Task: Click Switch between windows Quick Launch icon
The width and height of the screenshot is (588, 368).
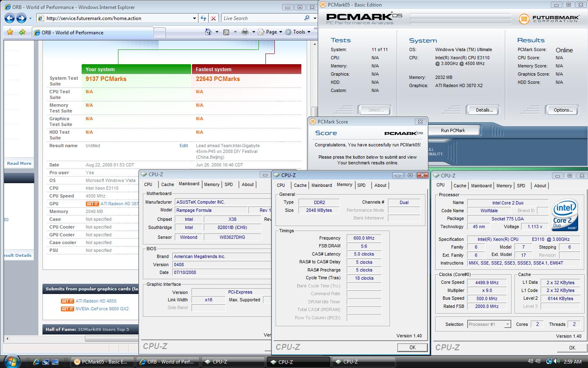Action: coord(45,362)
